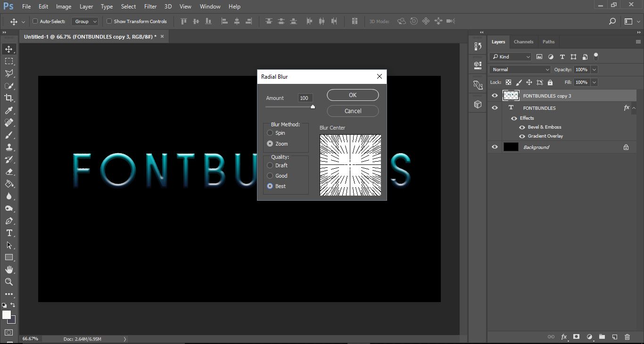Set quality to Best

(270, 186)
